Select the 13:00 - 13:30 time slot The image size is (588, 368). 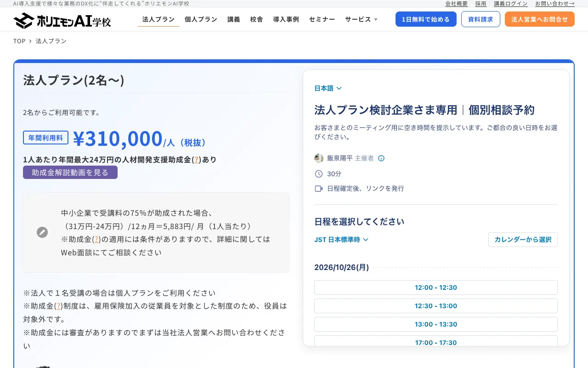[436, 324]
